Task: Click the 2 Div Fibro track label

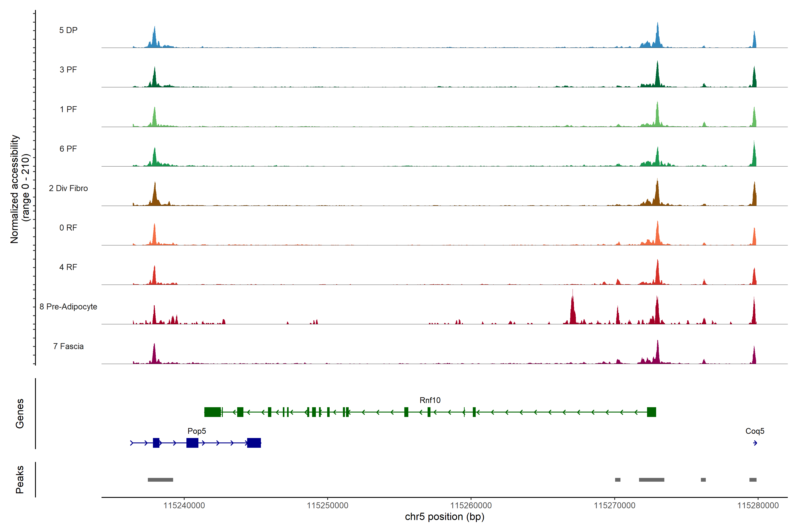Action: click(68, 188)
